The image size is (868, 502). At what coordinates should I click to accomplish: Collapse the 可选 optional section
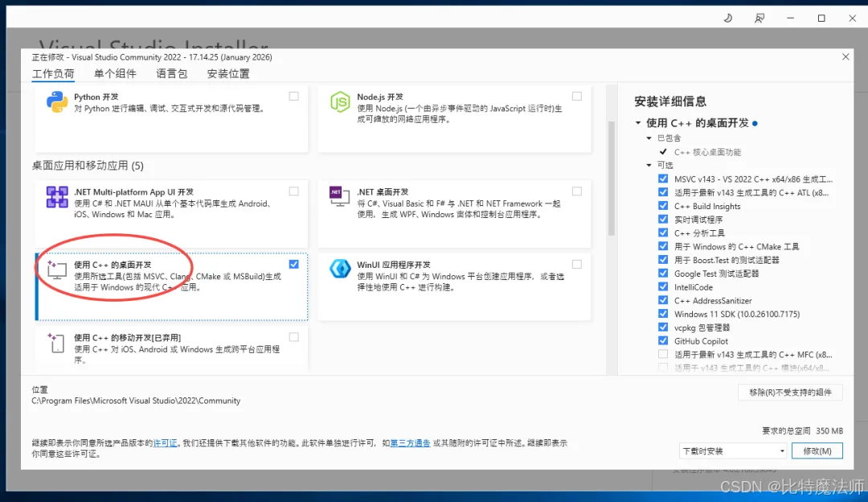pos(649,165)
